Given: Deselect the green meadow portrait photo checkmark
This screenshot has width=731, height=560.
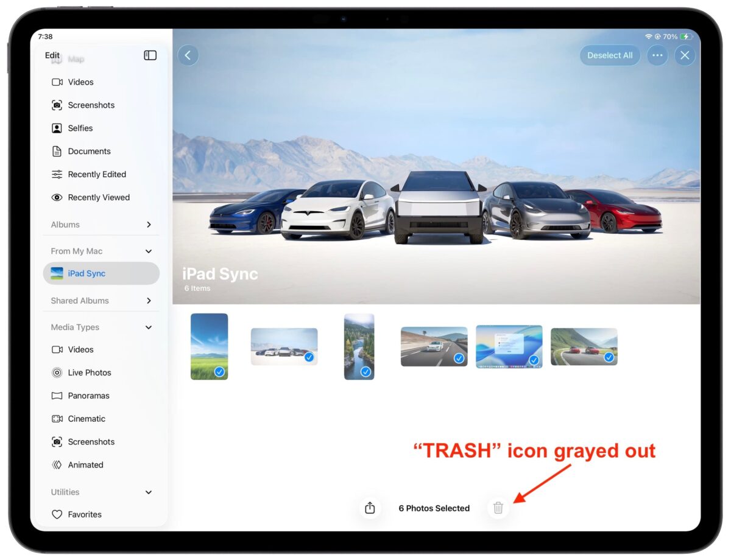Looking at the screenshot, I should click(x=219, y=371).
